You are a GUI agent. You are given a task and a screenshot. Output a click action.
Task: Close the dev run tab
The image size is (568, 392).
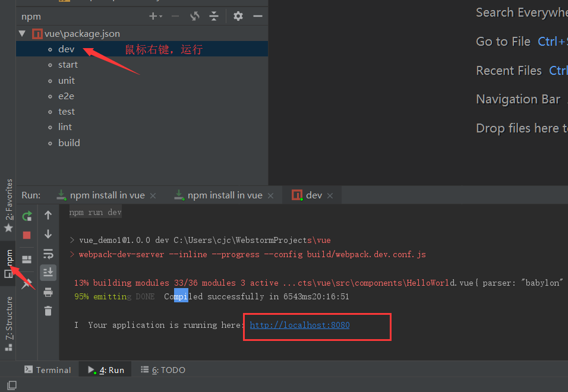point(330,195)
